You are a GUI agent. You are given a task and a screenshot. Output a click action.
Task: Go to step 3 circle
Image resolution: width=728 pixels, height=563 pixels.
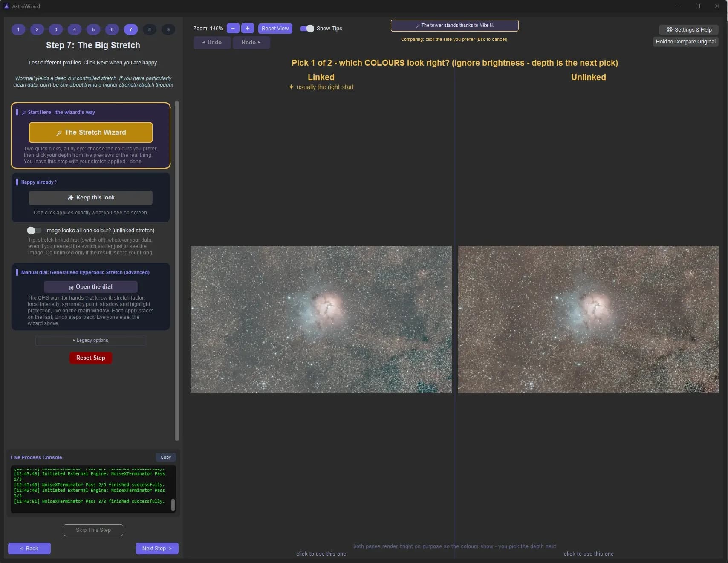point(56,29)
